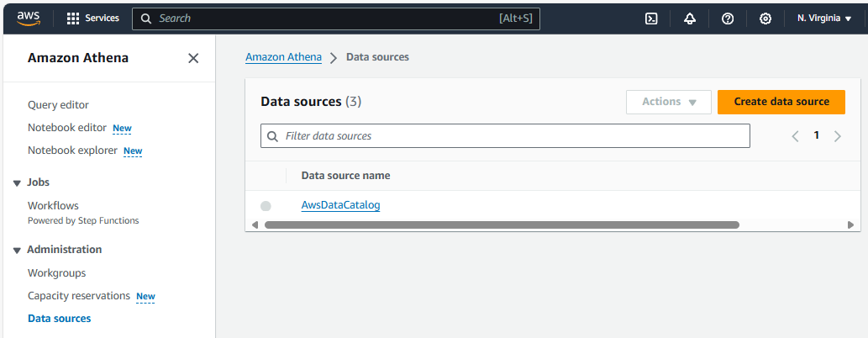The image size is (868, 338).
Task: Click page number 1 in pagination
Action: pyautogui.click(x=816, y=135)
